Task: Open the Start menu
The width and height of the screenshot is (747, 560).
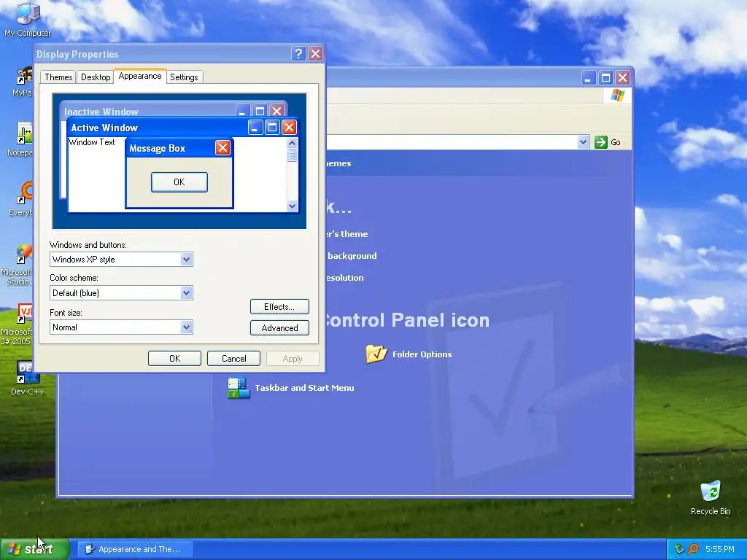Action: 35,549
